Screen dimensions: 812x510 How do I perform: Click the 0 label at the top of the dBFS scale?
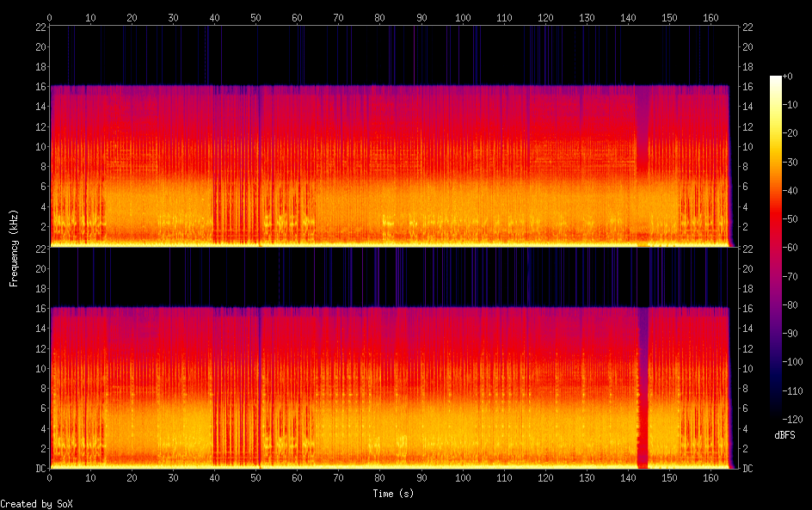[791, 78]
